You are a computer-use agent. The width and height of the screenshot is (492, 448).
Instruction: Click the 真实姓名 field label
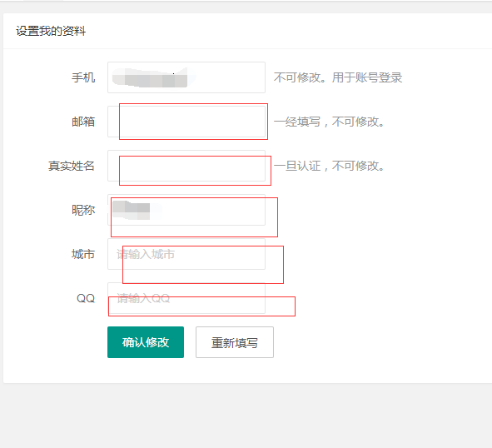pos(72,166)
